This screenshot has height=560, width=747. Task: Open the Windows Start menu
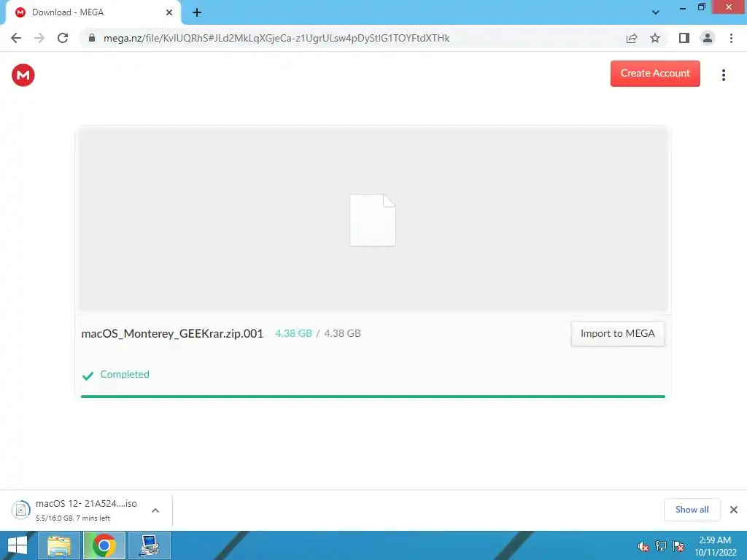18,545
